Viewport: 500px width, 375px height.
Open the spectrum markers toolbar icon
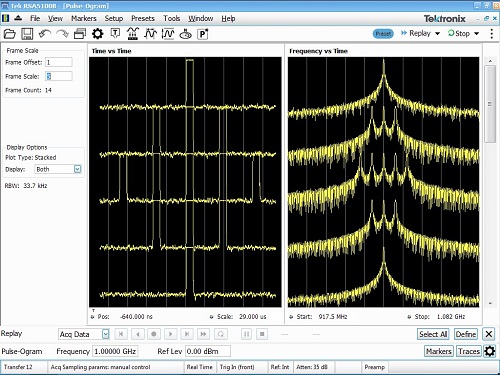pyautogui.click(x=133, y=34)
